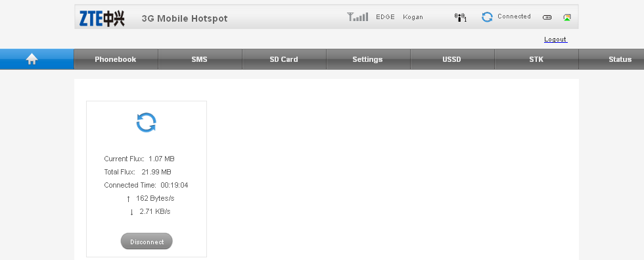Click the header connection status sync icon
Screen dimensions: 644x260
tap(487, 17)
